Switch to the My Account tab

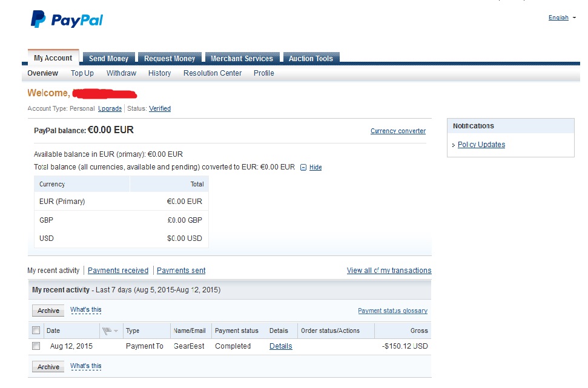point(53,58)
